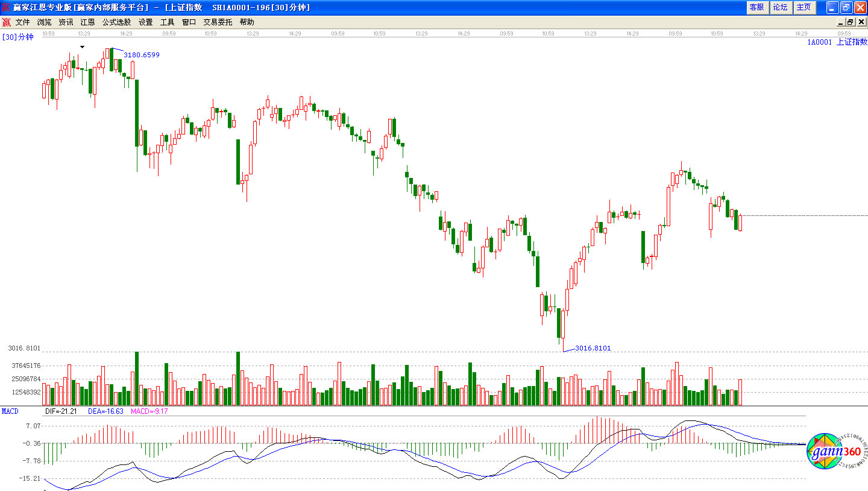Restore the inner chart window
This screenshot has height=491, width=868.
851,22
